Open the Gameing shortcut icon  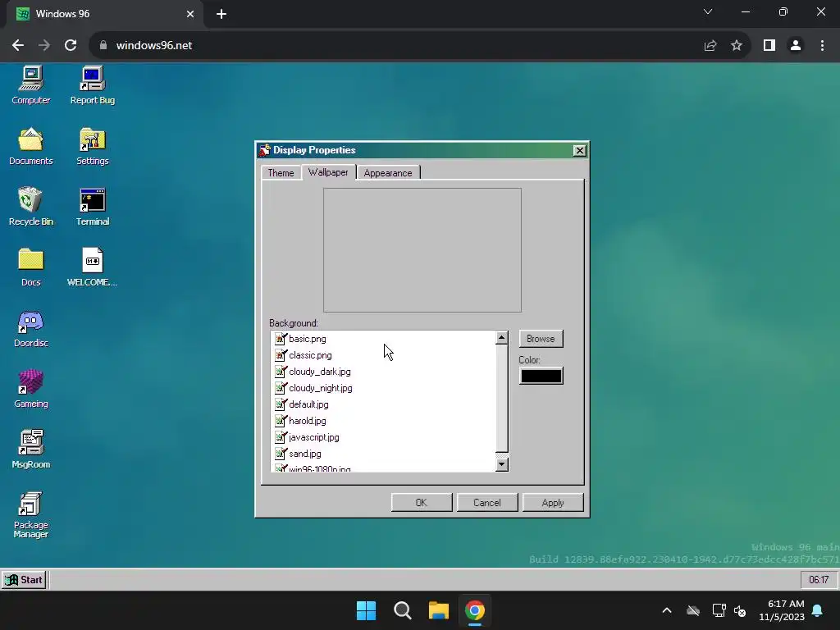pyautogui.click(x=31, y=388)
